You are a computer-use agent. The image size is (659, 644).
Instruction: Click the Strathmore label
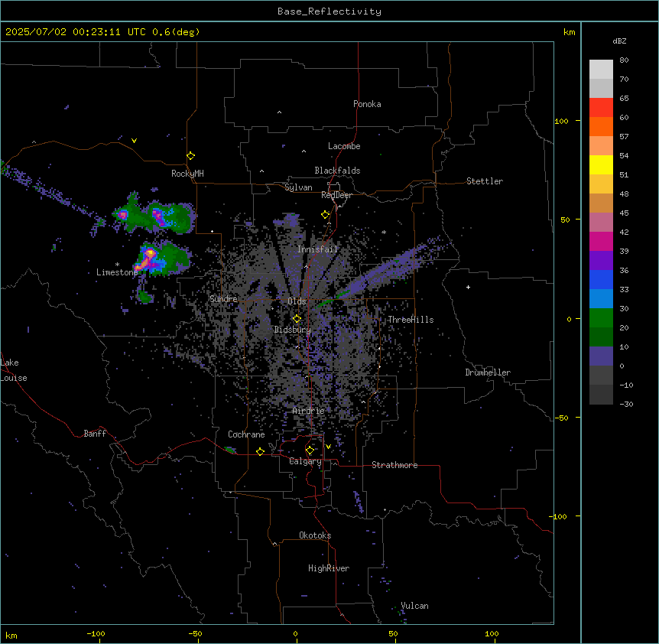click(x=394, y=465)
